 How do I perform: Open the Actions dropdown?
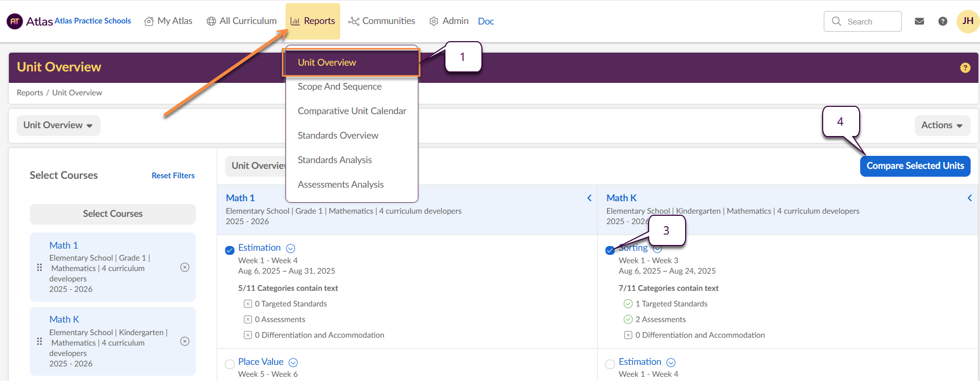942,126
